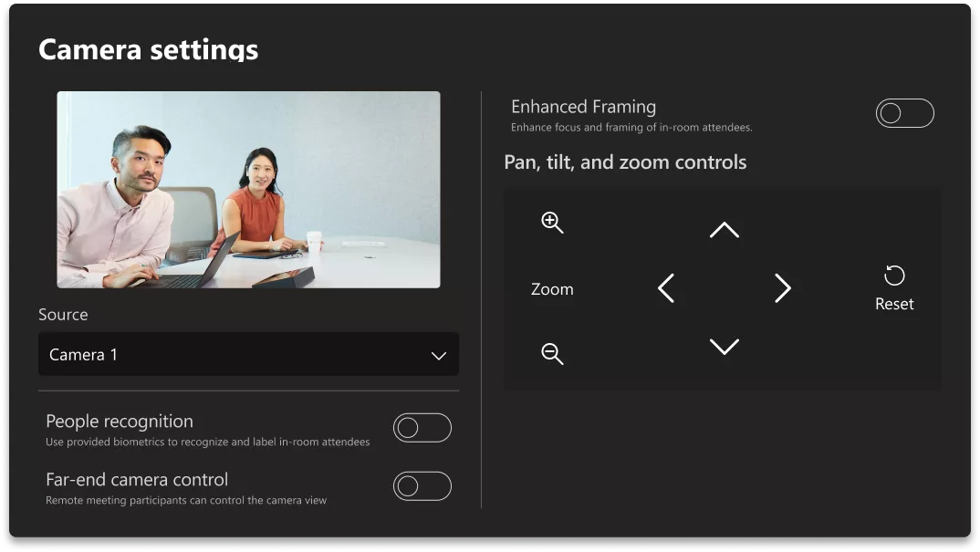Toggle Far-end camera control on
Viewport: 980px width, 552px height.
(x=422, y=485)
